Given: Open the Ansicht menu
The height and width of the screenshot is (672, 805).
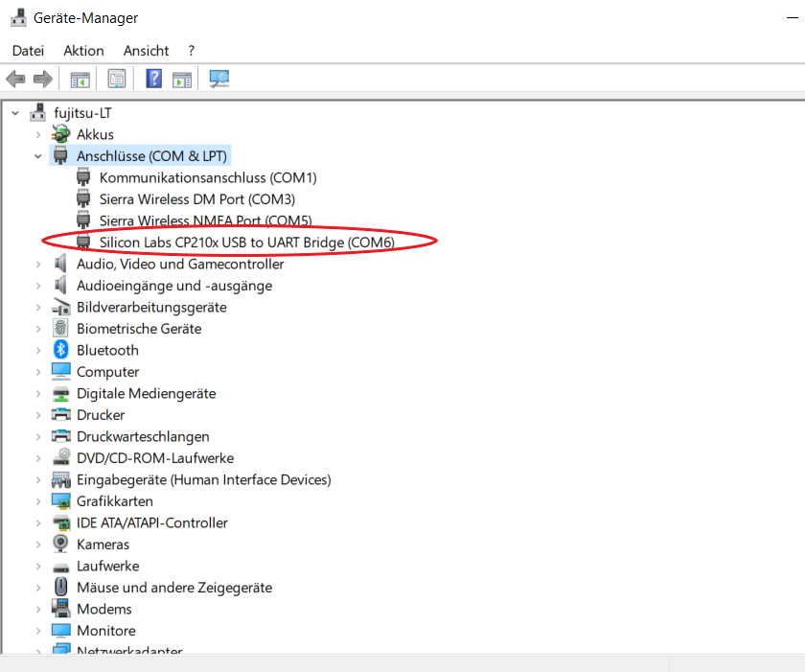Looking at the screenshot, I should click(146, 51).
